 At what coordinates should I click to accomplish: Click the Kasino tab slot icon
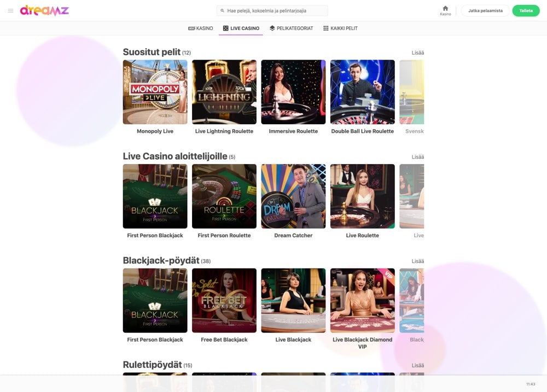click(191, 28)
